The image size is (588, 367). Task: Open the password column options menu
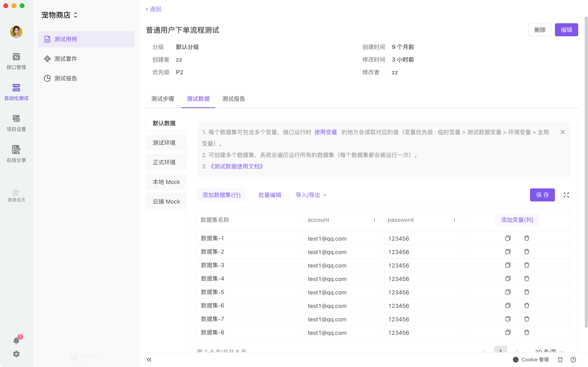coord(454,220)
